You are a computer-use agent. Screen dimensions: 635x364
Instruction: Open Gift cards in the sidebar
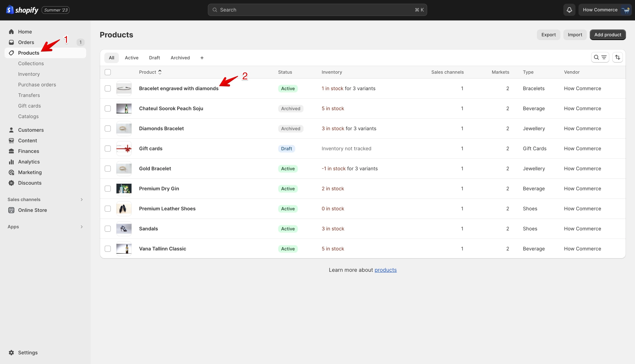point(29,106)
